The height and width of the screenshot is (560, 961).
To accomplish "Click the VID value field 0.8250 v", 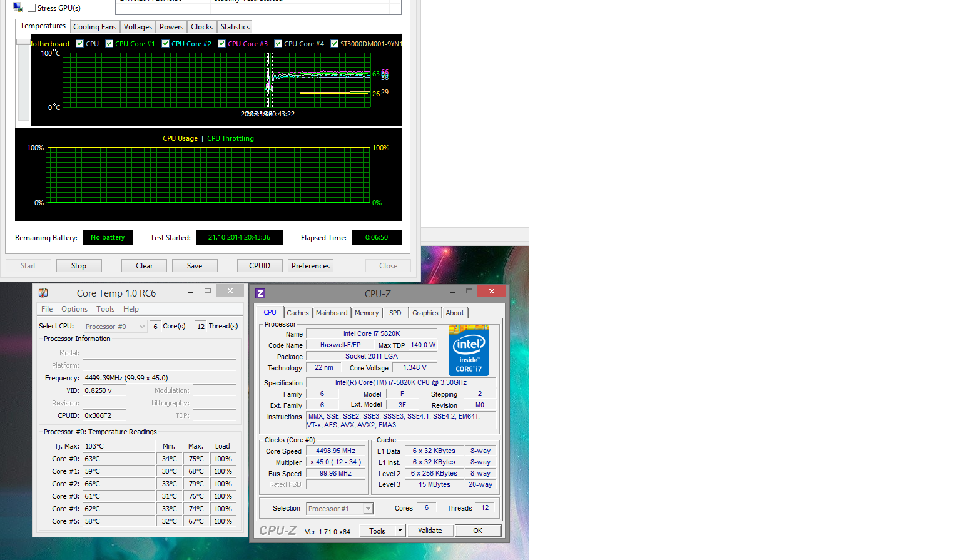I will 104,390.
